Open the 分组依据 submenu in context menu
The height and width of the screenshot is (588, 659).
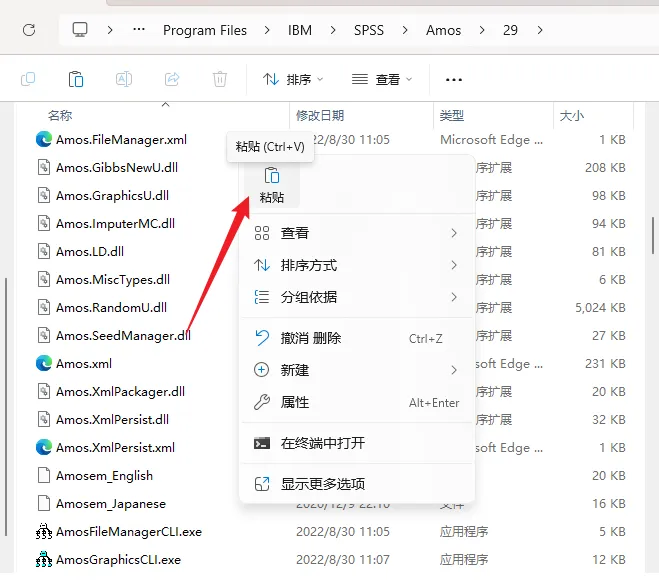click(356, 297)
